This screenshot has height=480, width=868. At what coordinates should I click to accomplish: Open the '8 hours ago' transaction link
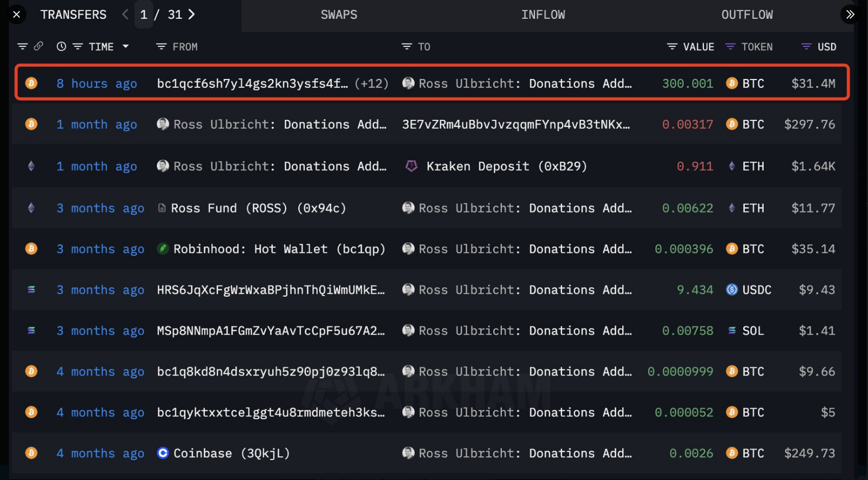(x=97, y=83)
